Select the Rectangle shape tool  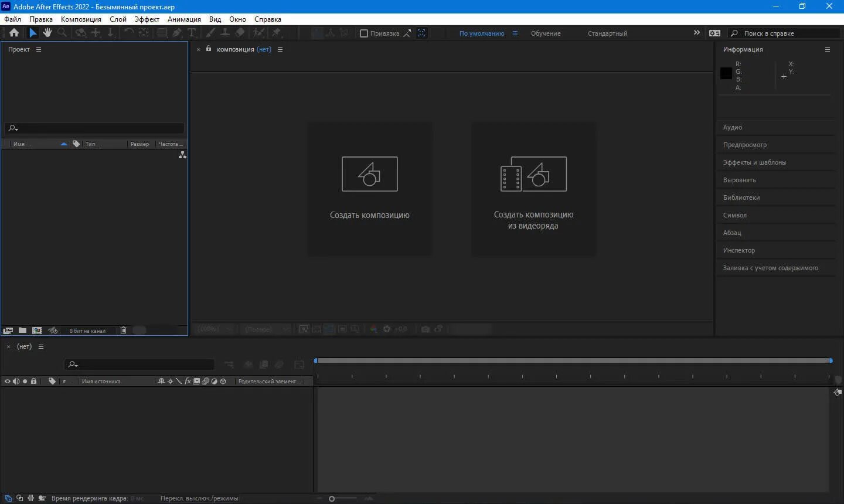[162, 33]
